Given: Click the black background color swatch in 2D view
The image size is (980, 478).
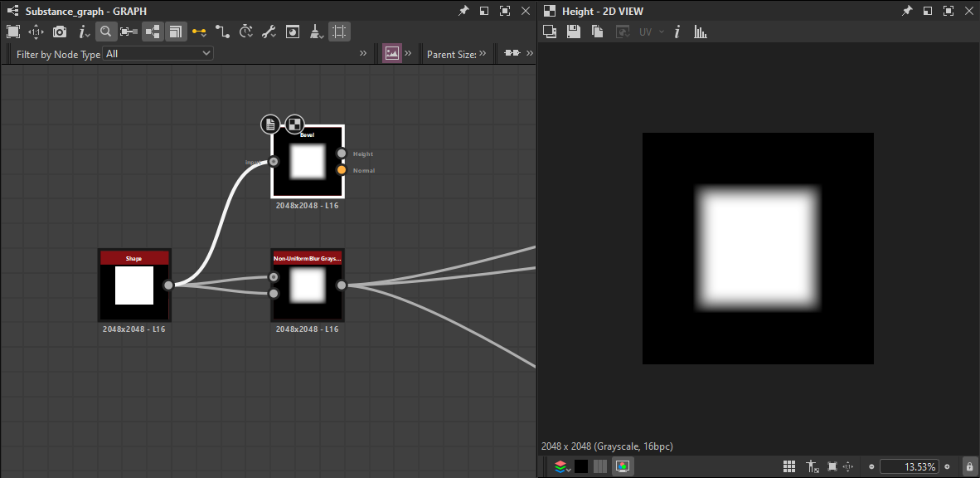Looking at the screenshot, I should [x=580, y=466].
